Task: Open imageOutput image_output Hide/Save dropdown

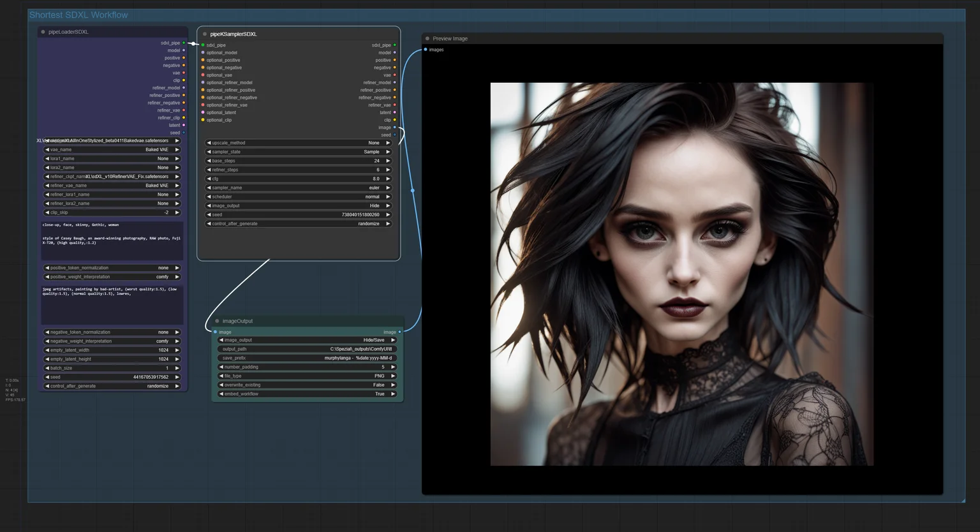Action: 308,340
